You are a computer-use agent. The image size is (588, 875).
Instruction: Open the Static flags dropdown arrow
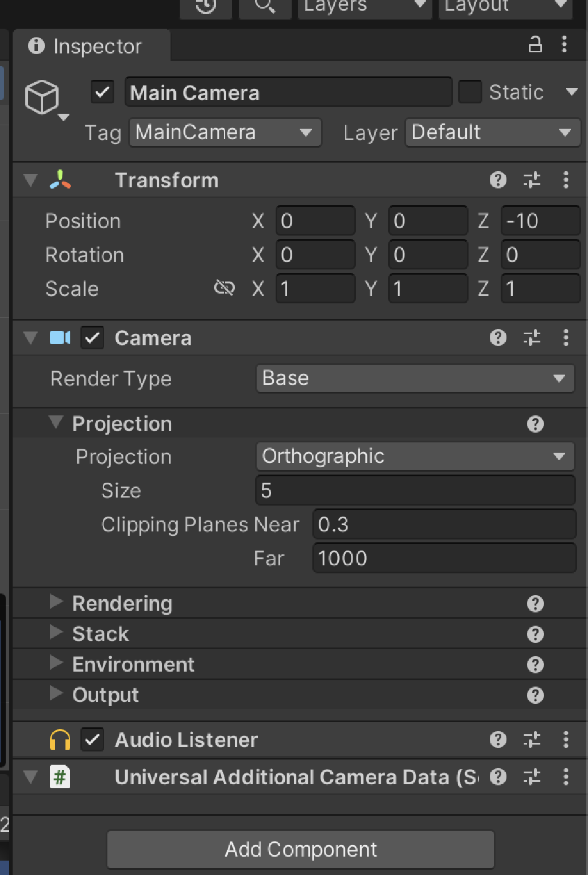tap(571, 92)
